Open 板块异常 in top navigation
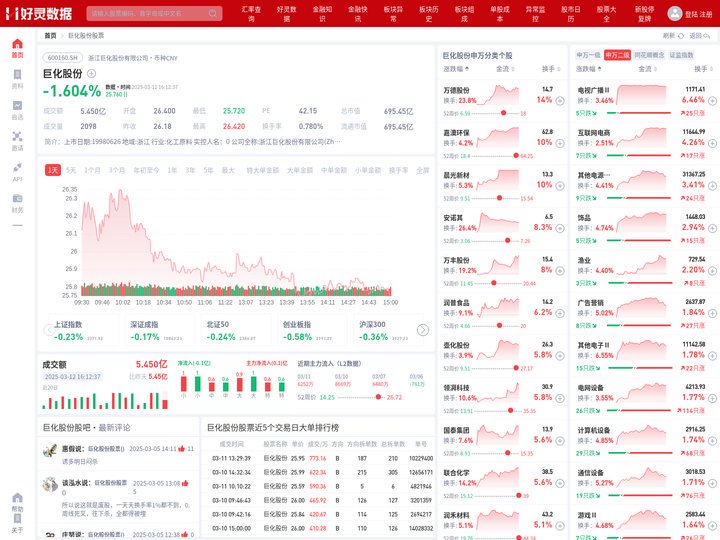 click(393, 14)
